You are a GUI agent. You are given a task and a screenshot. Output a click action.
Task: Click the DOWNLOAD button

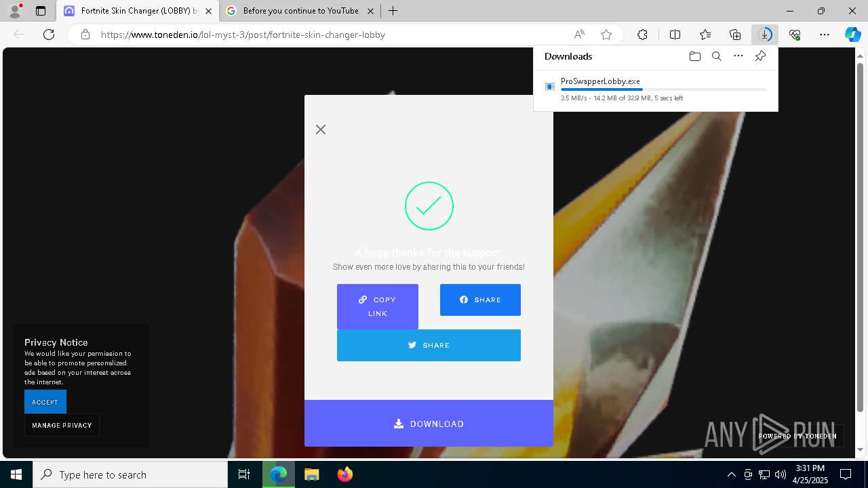(x=429, y=424)
